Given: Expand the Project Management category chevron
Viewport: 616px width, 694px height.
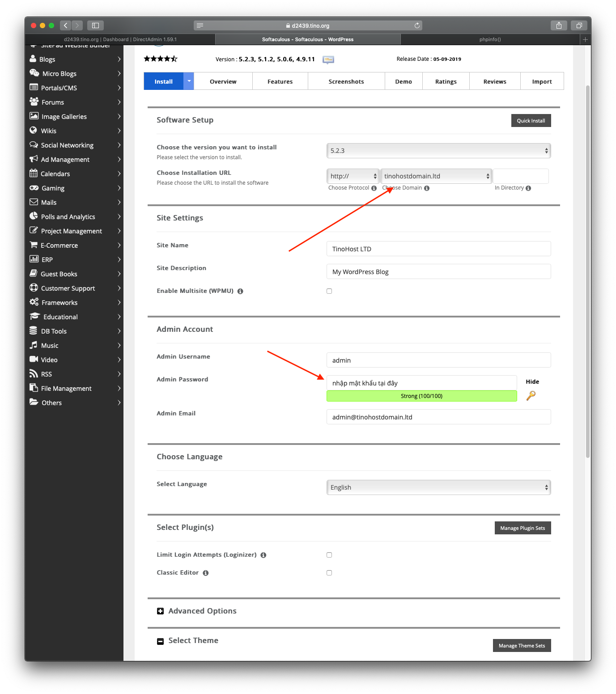Looking at the screenshot, I should click(x=119, y=231).
